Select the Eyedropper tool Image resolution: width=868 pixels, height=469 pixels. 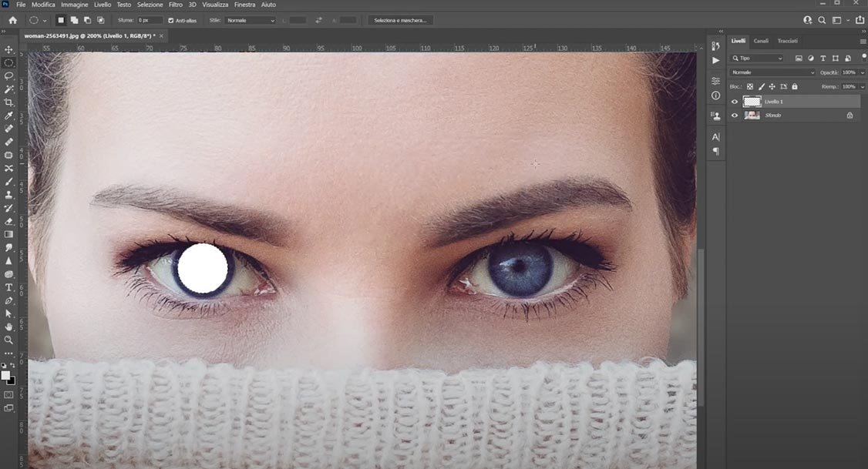pyautogui.click(x=8, y=116)
